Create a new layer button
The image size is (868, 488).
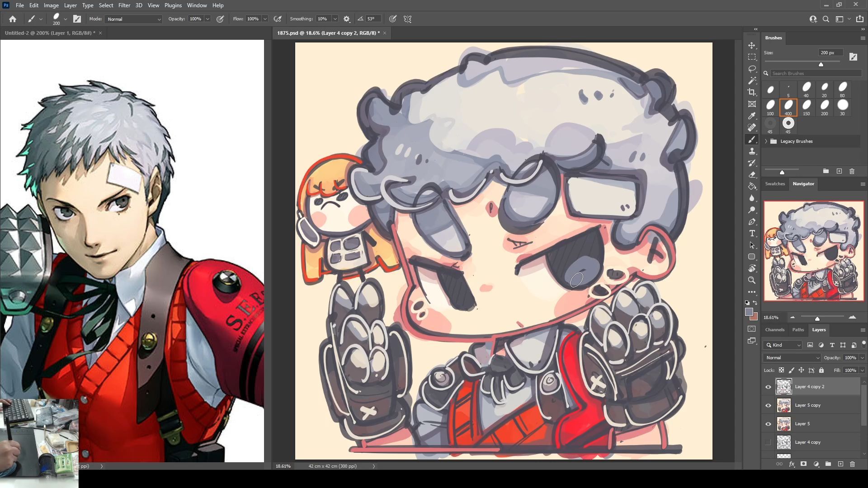click(840, 464)
